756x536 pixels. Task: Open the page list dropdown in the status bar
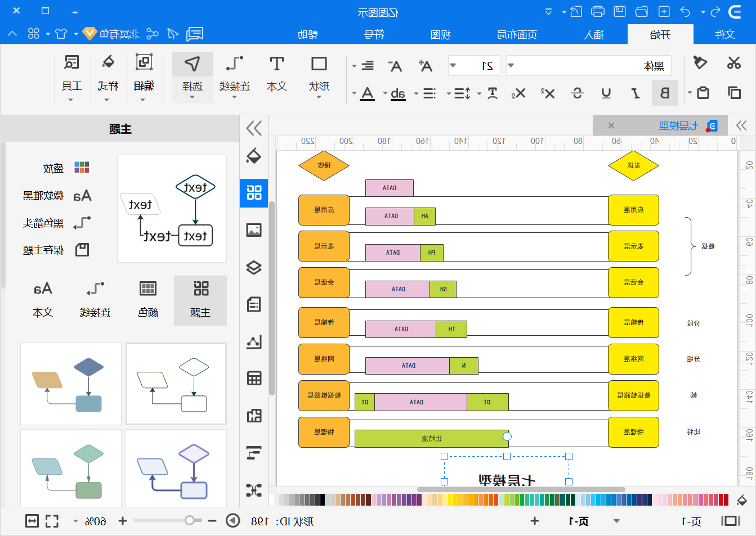click(616, 521)
